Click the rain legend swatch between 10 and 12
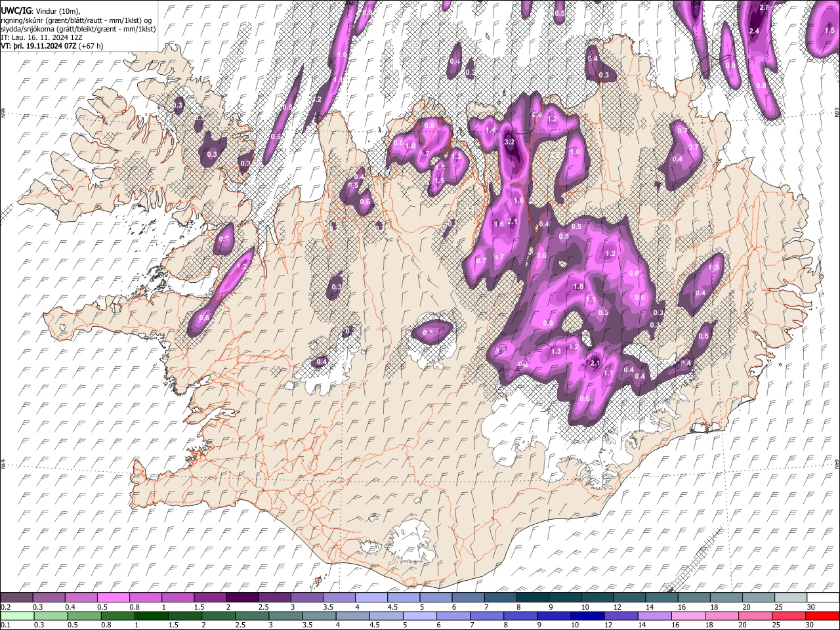The image size is (840, 630). click(x=588, y=616)
